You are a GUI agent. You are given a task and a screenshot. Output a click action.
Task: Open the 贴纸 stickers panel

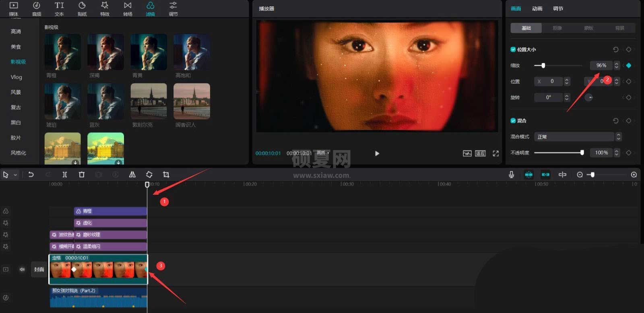[x=82, y=8]
